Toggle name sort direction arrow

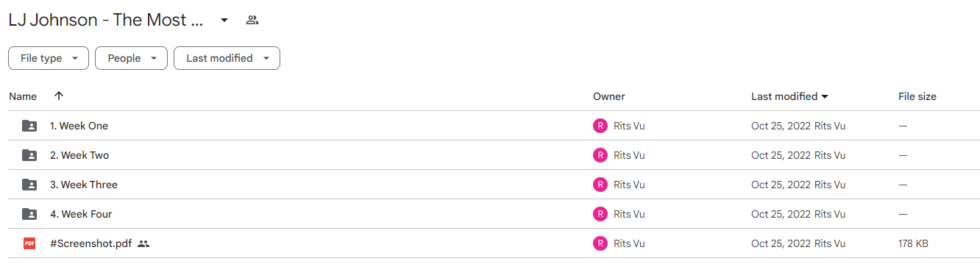(x=59, y=96)
